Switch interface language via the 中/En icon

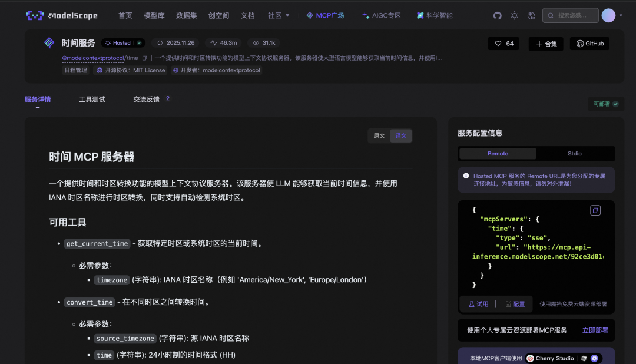(531, 15)
